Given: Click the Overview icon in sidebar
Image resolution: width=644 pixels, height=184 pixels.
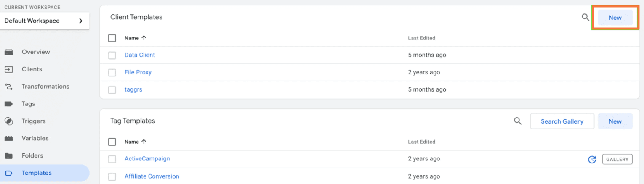Looking at the screenshot, I should coord(9,52).
